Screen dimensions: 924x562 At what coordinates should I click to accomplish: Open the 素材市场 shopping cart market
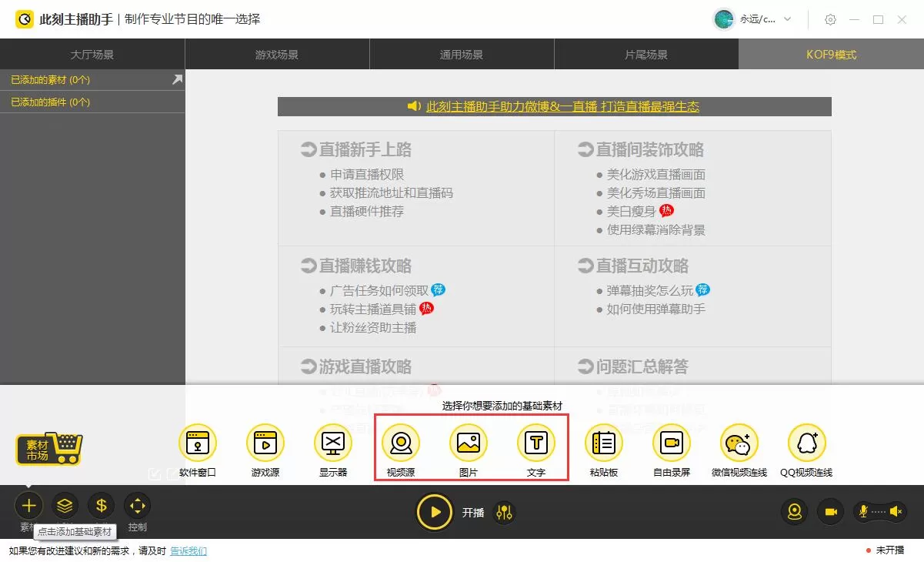click(x=48, y=448)
